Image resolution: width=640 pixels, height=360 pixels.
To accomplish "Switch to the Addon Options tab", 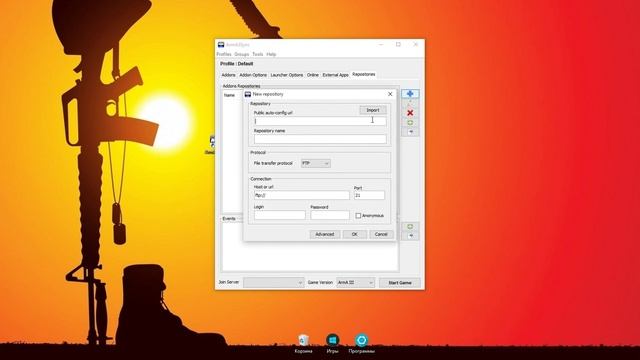I will 253,75.
